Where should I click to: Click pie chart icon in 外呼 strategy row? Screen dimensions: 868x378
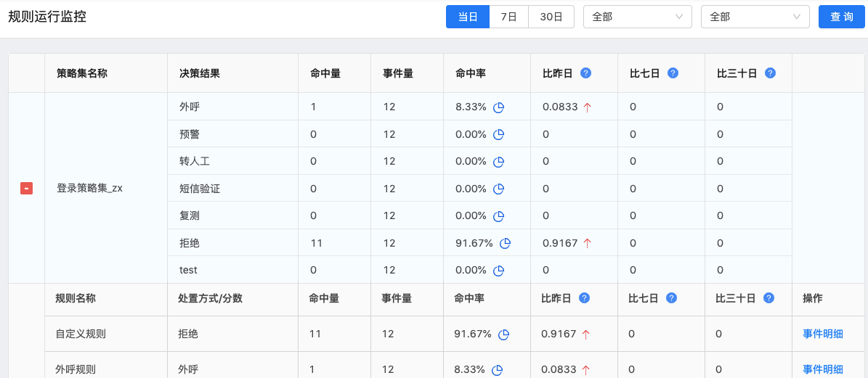(x=498, y=107)
